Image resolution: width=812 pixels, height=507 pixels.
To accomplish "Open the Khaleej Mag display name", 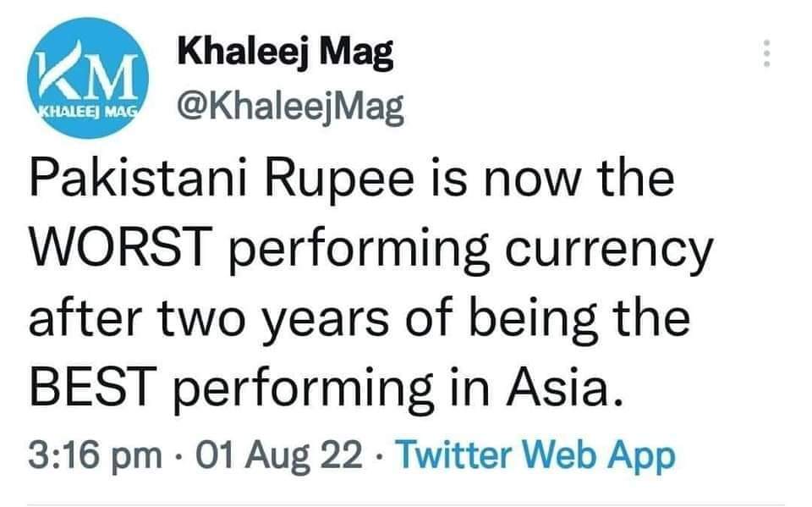I will 285,56.
